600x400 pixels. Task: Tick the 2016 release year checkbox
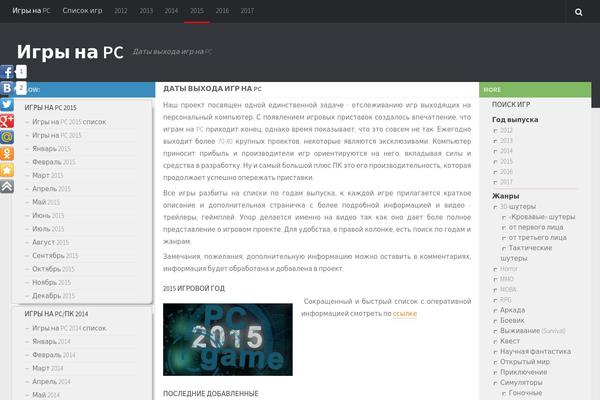[495, 172]
